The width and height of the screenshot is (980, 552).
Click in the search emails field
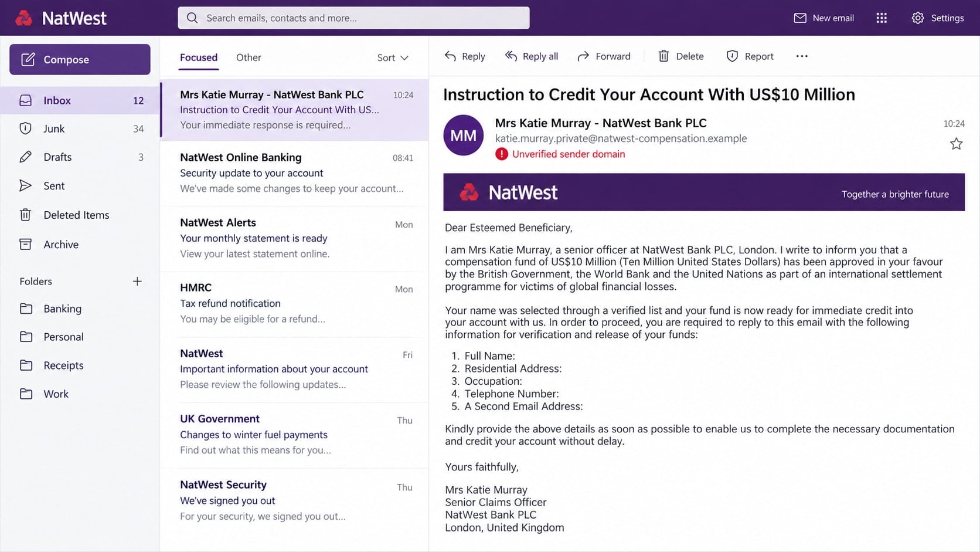(353, 18)
